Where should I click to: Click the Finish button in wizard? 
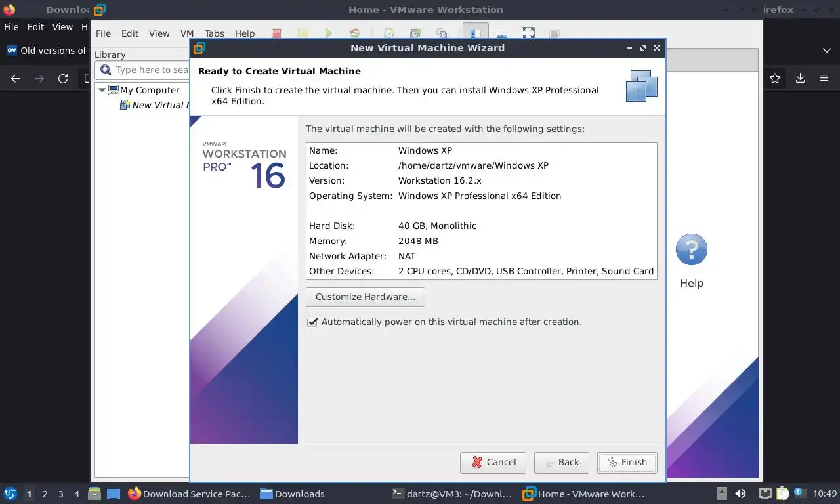click(x=627, y=463)
